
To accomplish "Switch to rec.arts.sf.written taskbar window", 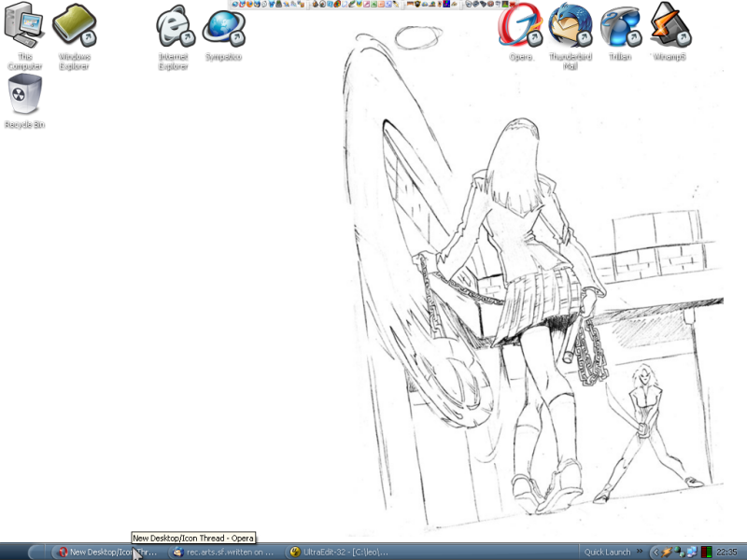I will tap(222, 552).
